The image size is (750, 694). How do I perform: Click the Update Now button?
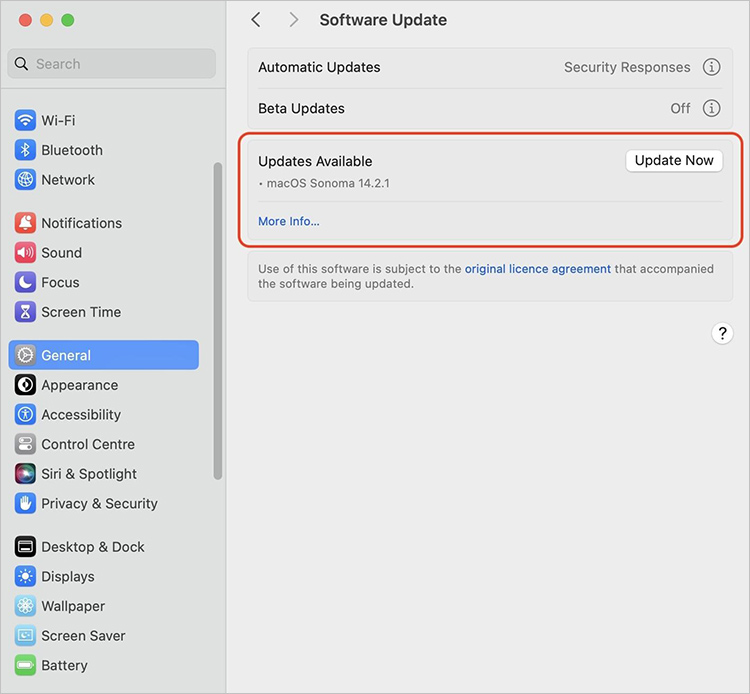click(x=674, y=160)
